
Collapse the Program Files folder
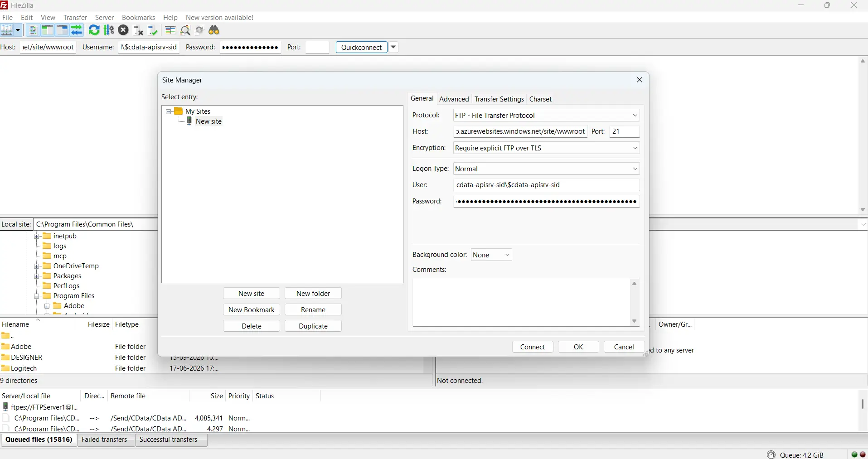(37, 296)
